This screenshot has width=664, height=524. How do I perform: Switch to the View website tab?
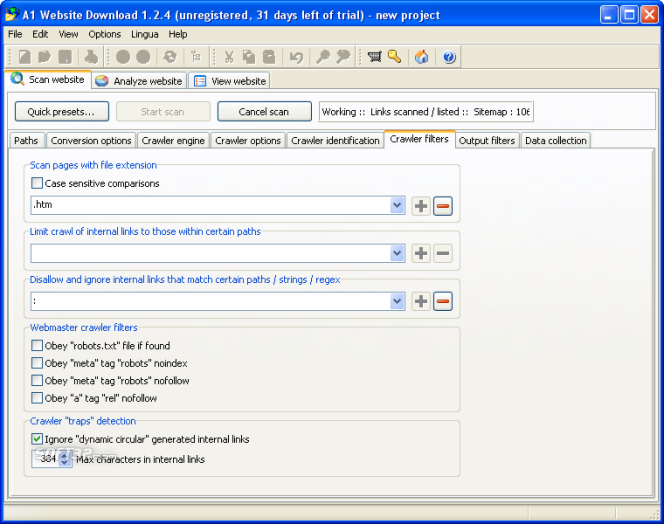point(230,81)
